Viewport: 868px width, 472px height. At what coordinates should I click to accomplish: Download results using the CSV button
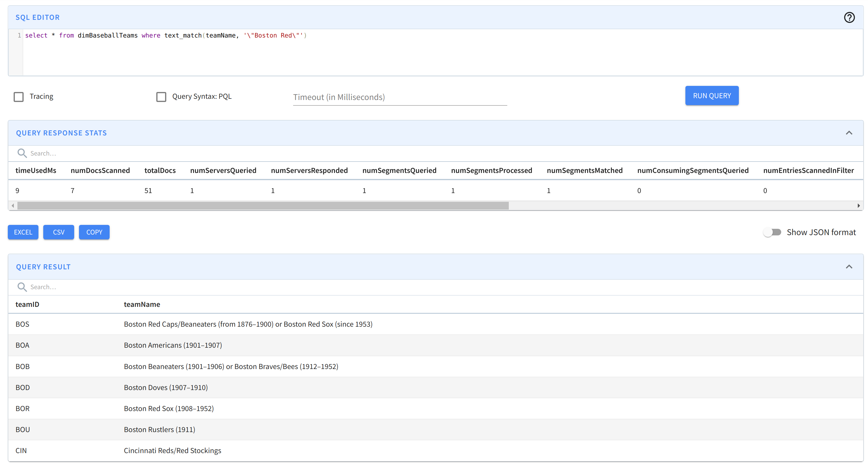(x=59, y=232)
